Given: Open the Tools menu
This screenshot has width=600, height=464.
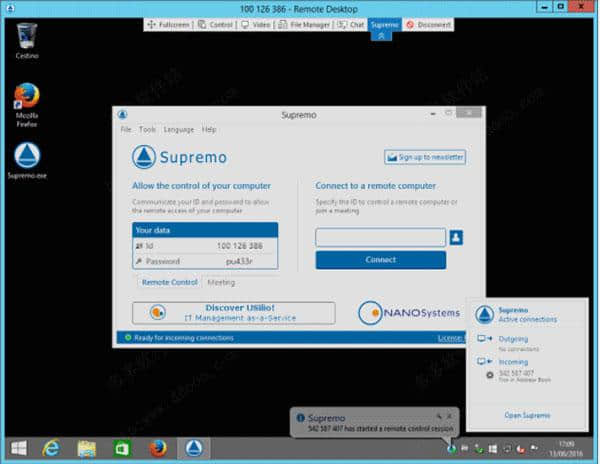Looking at the screenshot, I should [147, 130].
